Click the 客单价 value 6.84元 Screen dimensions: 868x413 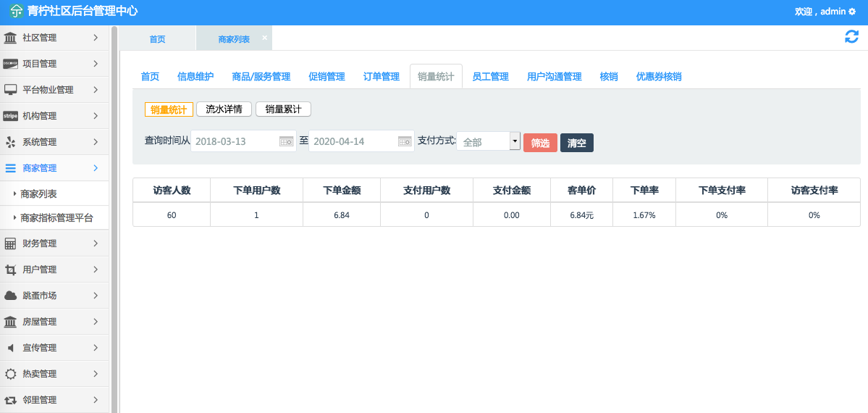pyautogui.click(x=582, y=215)
